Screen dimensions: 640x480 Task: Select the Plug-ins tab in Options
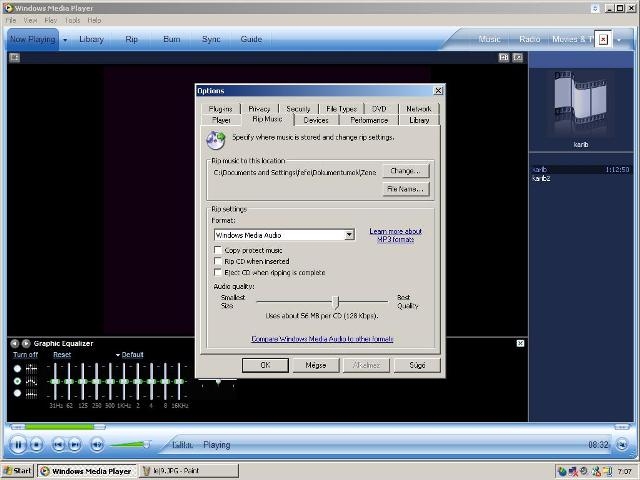pos(220,109)
